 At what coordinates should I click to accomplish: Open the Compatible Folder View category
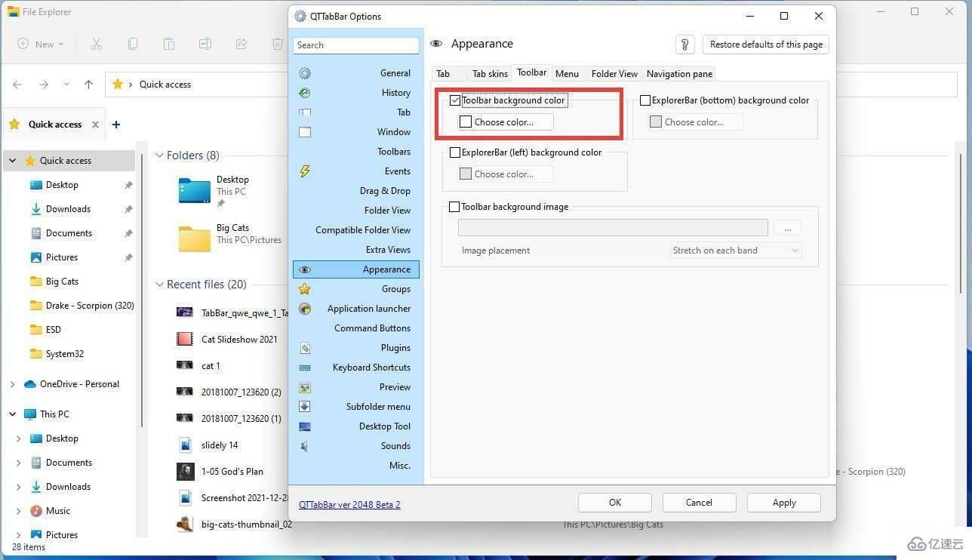[356, 230]
